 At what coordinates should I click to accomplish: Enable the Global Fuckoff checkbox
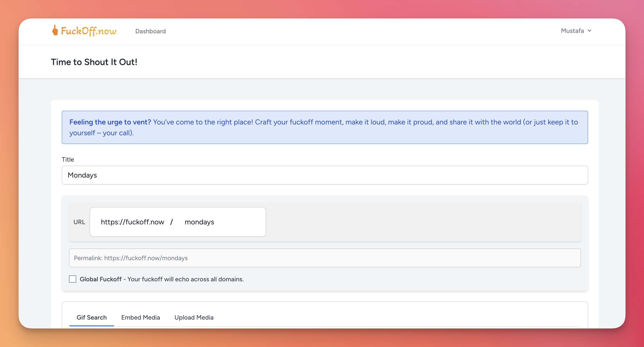click(73, 279)
